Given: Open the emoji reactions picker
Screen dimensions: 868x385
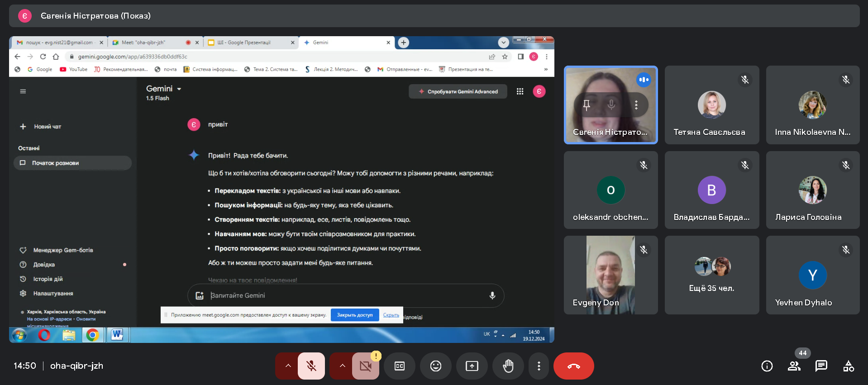Looking at the screenshot, I should click(x=436, y=366).
